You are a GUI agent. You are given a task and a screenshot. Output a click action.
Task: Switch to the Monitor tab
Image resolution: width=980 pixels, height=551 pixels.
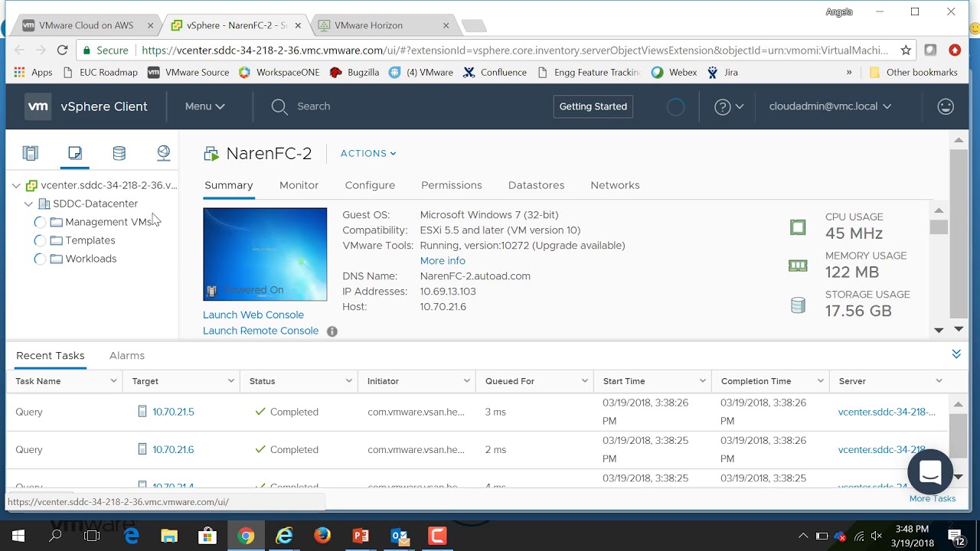tap(299, 185)
